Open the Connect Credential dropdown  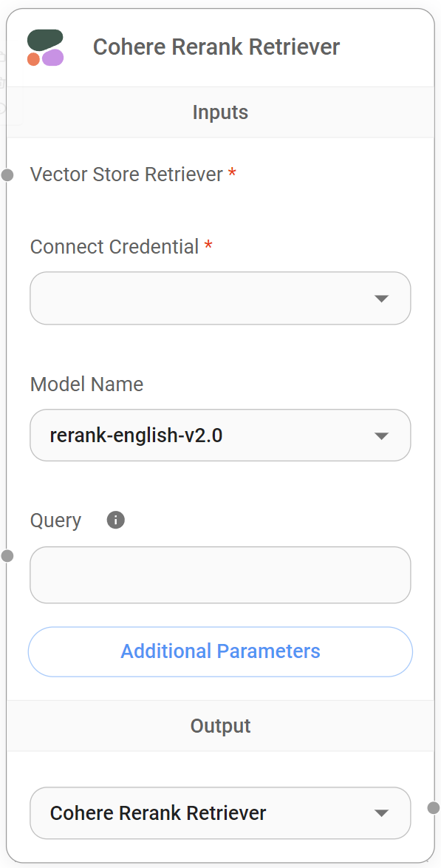coord(220,299)
